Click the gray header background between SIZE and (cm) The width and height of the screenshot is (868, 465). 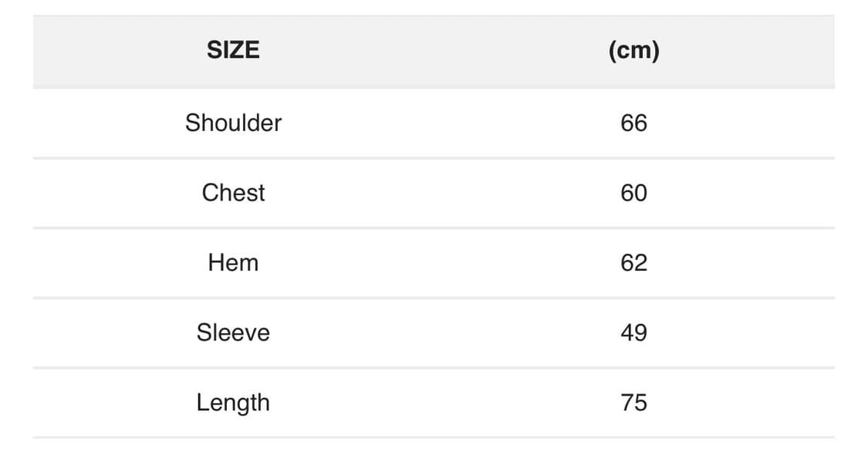(434, 50)
